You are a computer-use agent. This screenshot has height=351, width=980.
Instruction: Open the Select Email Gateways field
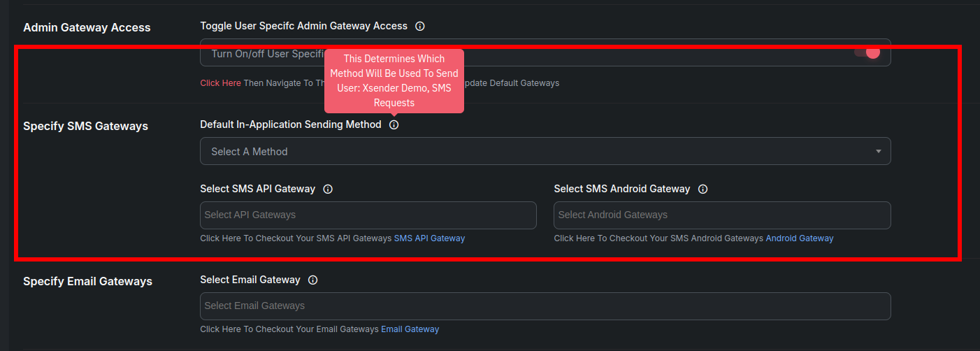click(x=545, y=306)
